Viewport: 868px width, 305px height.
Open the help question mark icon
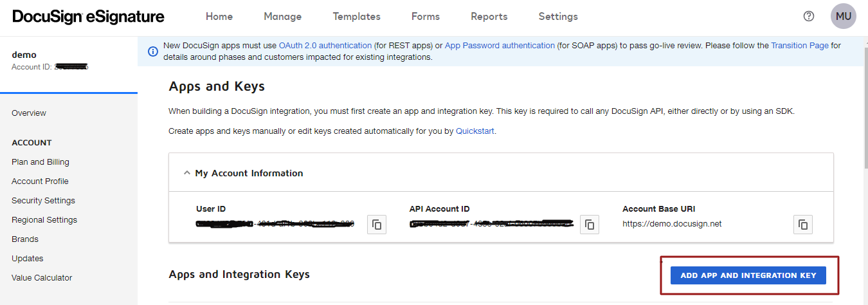(x=809, y=17)
